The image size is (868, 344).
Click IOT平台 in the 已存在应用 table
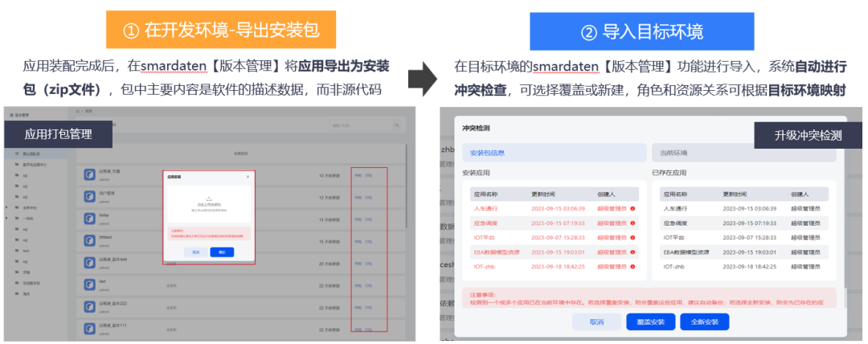point(674,238)
